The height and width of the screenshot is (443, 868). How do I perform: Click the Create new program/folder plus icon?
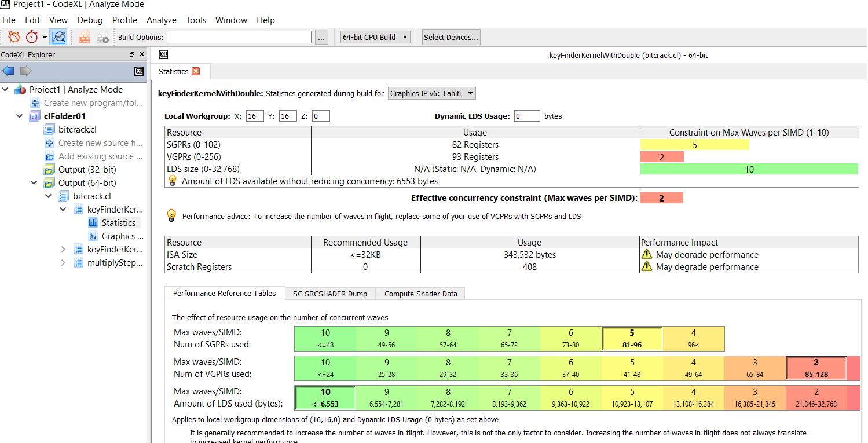[x=35, y=102]
